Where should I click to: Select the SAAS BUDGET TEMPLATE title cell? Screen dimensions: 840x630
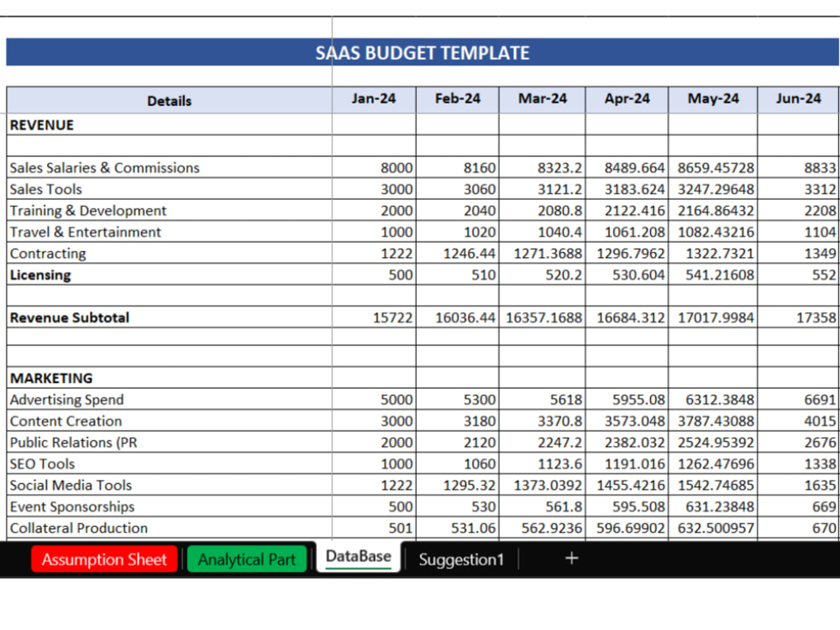[423, 52]
